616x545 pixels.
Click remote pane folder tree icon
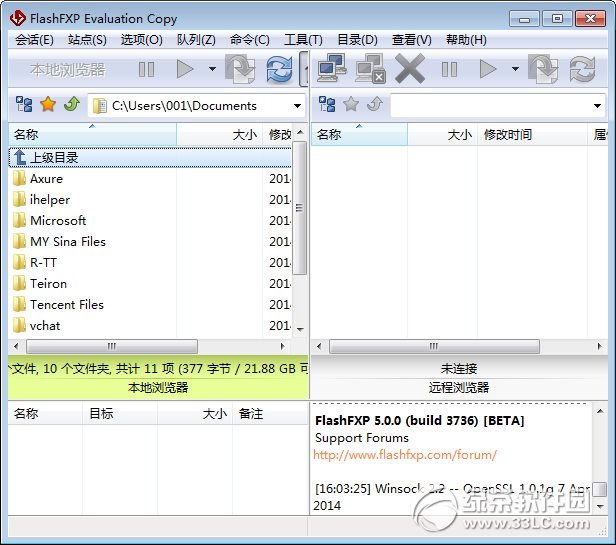click(x=327, y=105)
